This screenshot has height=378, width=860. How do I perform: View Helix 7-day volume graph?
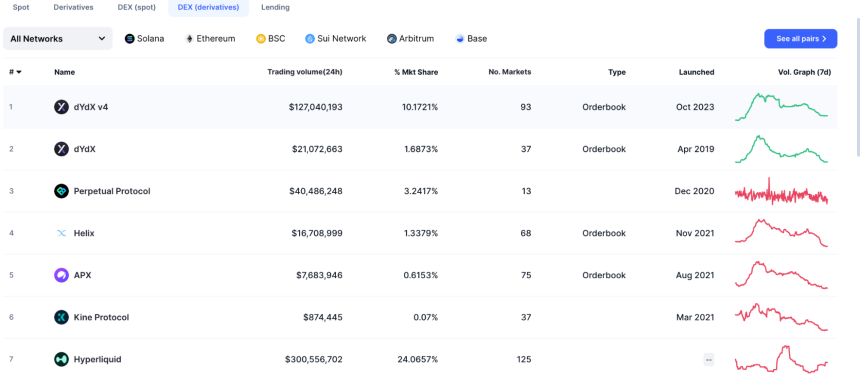point(782,233)
